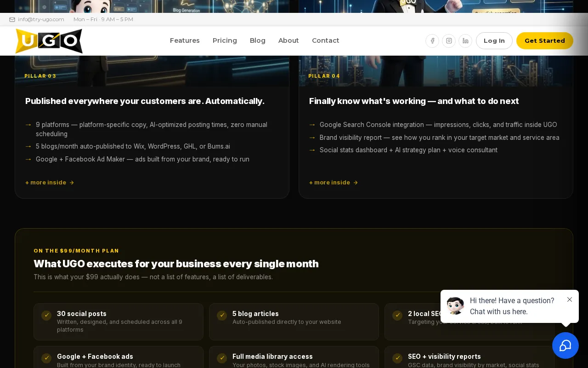Click the Get Started button
The width and height of the screenshot is (588, 368).
(545, 41)
